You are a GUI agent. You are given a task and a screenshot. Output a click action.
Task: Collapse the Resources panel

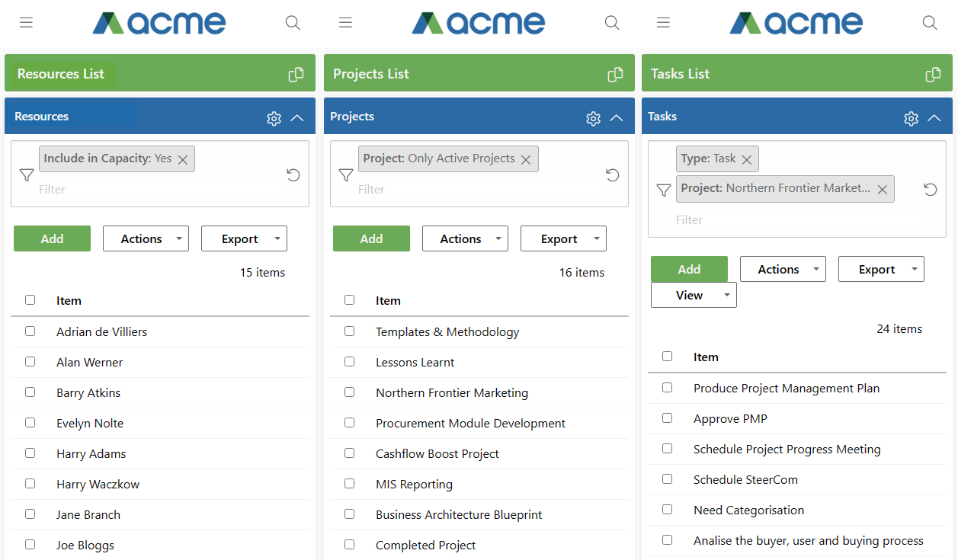pos(297,118)
